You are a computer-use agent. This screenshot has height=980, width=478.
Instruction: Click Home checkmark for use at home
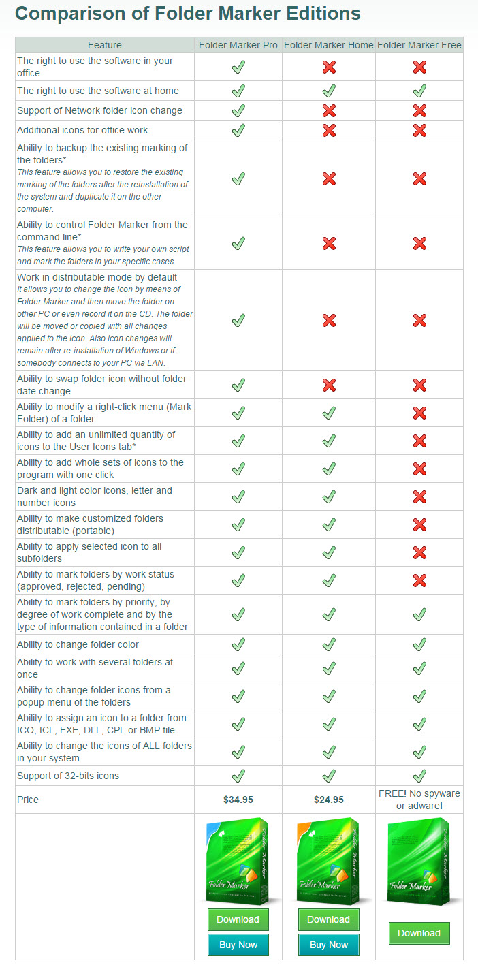click(x=329, y=91)
